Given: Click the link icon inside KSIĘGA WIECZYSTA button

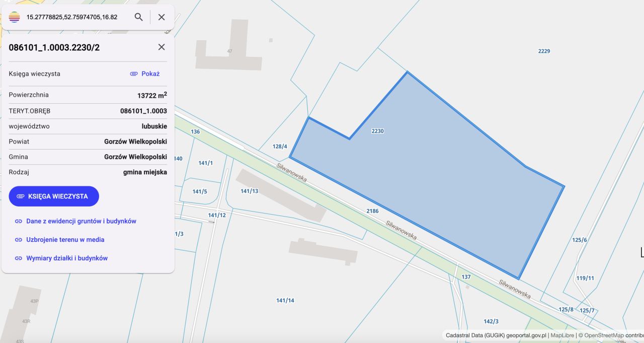Looking at the screenshot, I should (21, 196).
